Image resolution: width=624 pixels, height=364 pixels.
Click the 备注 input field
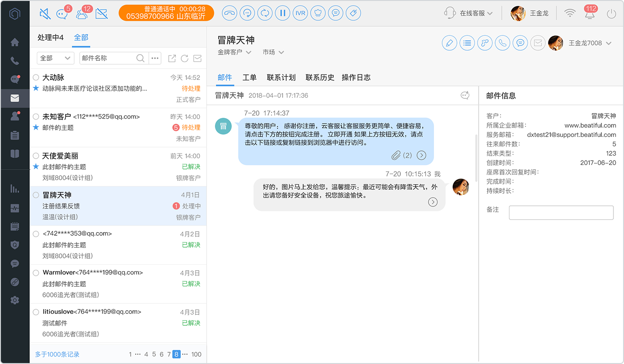(561, 213)
